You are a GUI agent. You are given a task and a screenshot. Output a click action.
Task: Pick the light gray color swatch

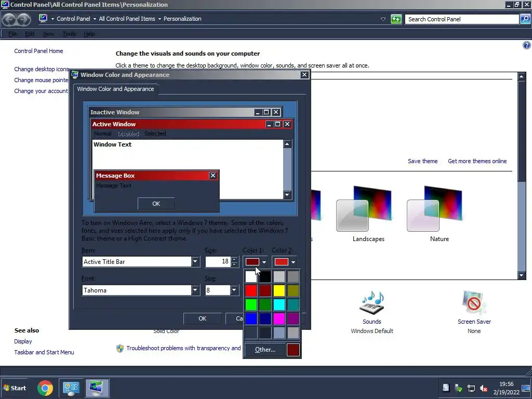279,276
